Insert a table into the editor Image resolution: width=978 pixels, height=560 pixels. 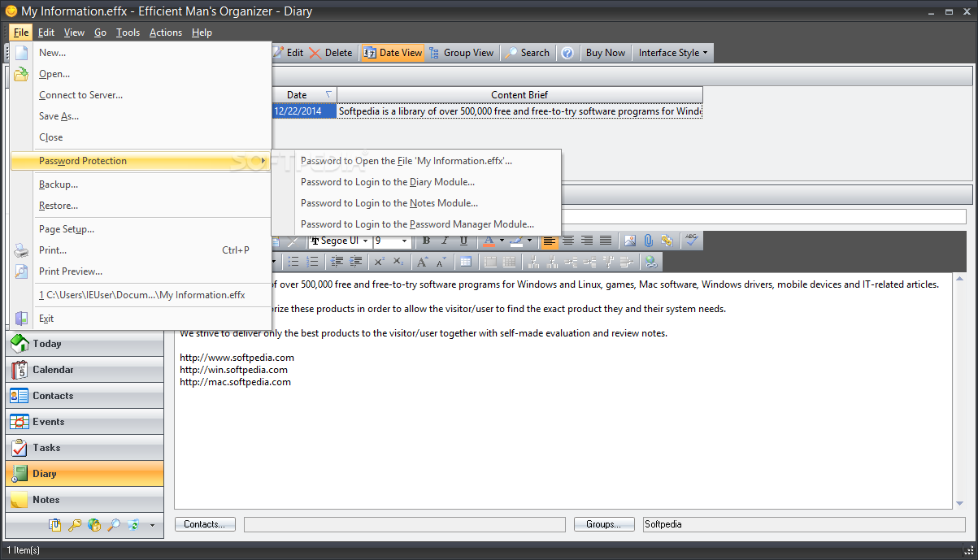tap(465, 262)
